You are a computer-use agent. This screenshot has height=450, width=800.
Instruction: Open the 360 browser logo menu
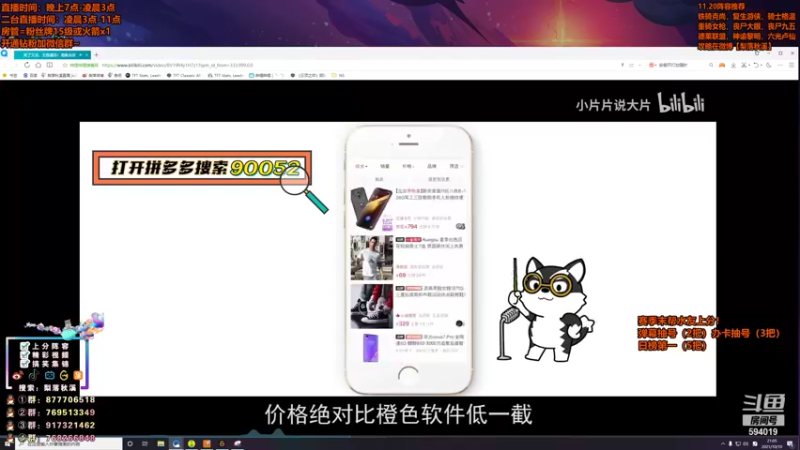coord(5,54)
